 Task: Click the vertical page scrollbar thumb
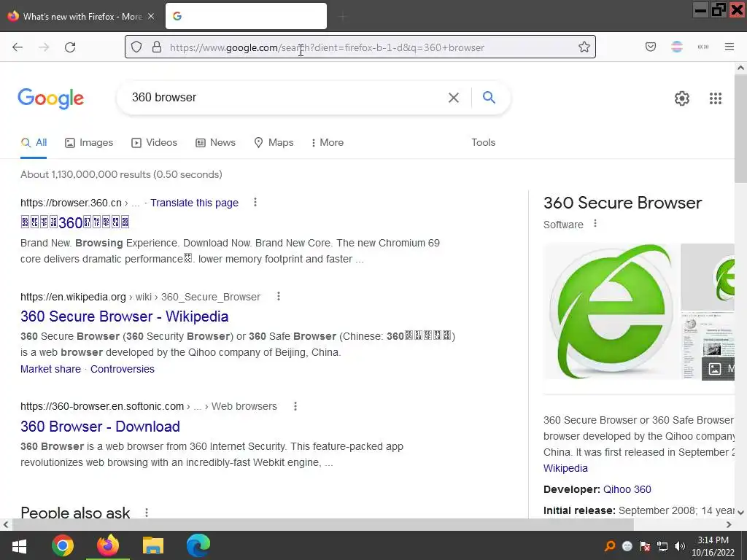pyautogui.click(x=740, y=128)
